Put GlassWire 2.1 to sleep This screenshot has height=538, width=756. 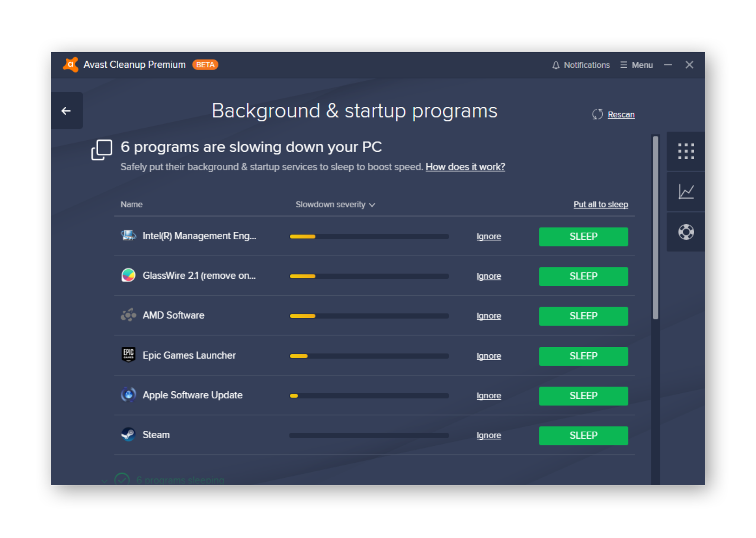(583, 276)
